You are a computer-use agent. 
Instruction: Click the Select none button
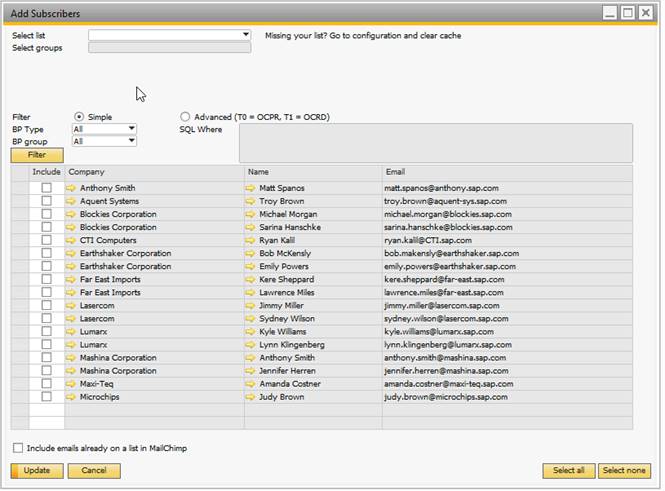(624, 471)
